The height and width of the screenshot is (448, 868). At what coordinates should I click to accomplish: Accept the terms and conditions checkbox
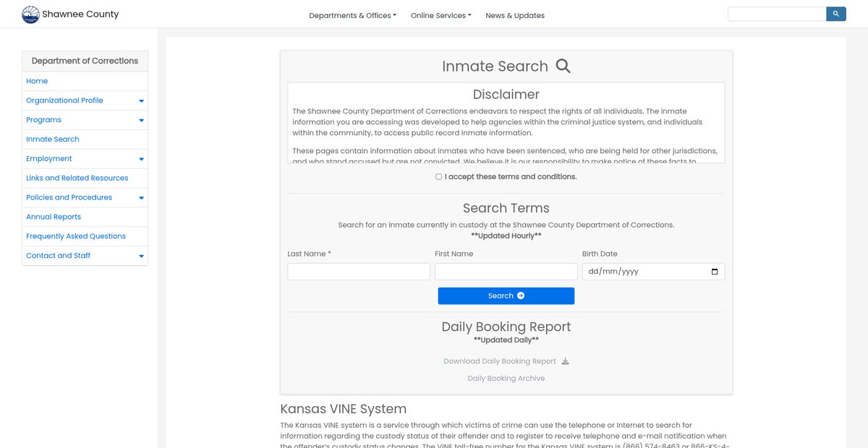point(438,177)
